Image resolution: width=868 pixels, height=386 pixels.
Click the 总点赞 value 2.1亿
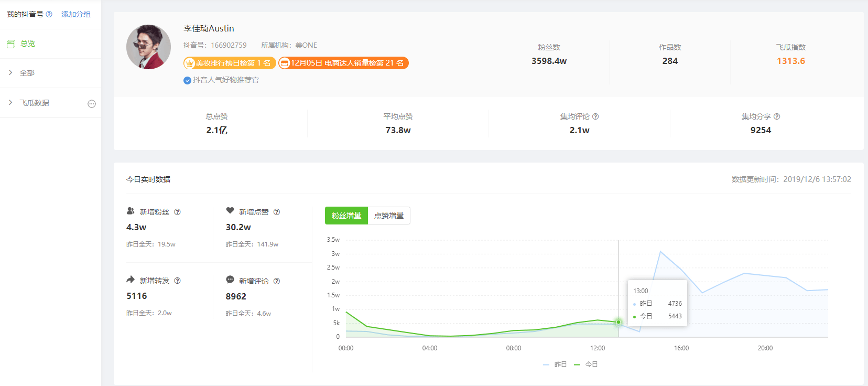click(x=216, y=130)
